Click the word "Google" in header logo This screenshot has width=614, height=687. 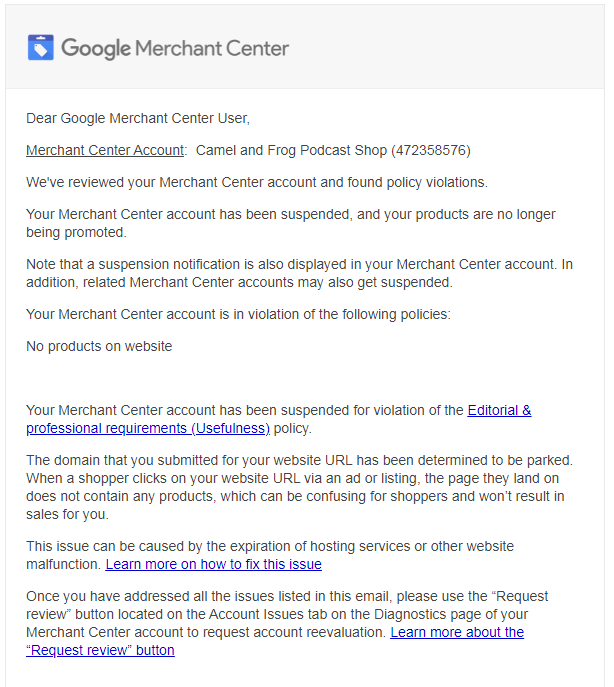pos(95,47)
